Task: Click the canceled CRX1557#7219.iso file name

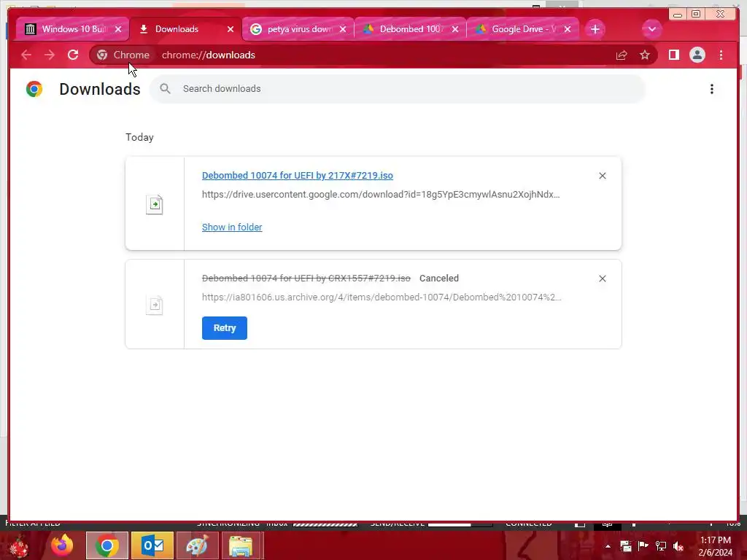Action: [x=306, y=278]
